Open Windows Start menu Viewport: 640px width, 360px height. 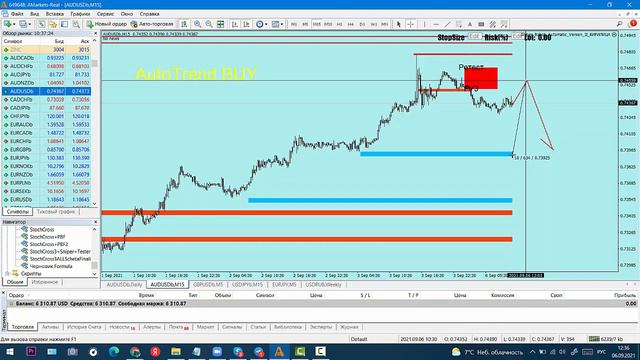click(10, 351)
